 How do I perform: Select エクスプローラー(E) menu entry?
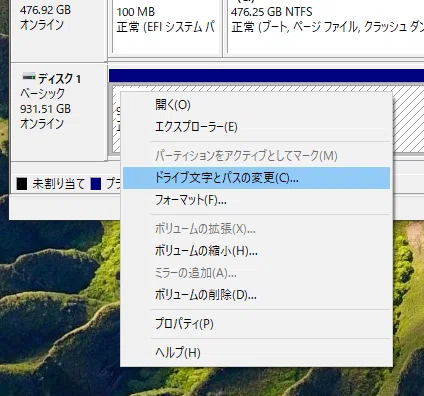pos(256,127)
